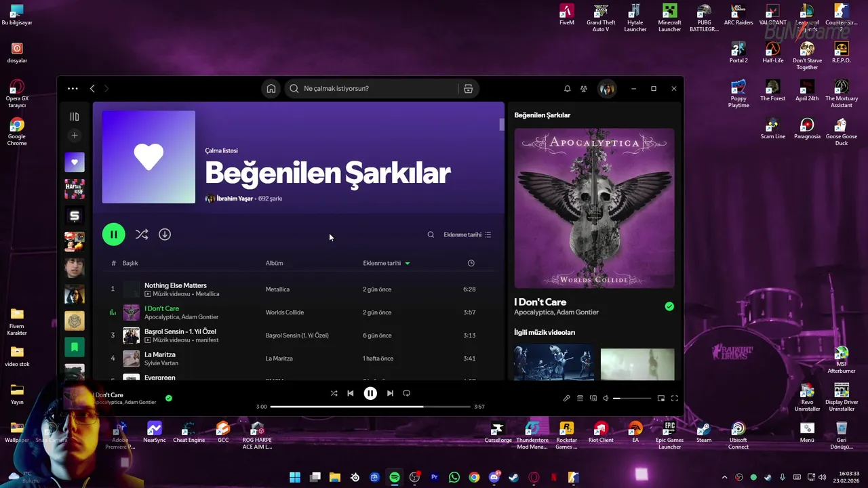Sort by duration clock column icon
The image size is (868, 488).
click(471, 263)
